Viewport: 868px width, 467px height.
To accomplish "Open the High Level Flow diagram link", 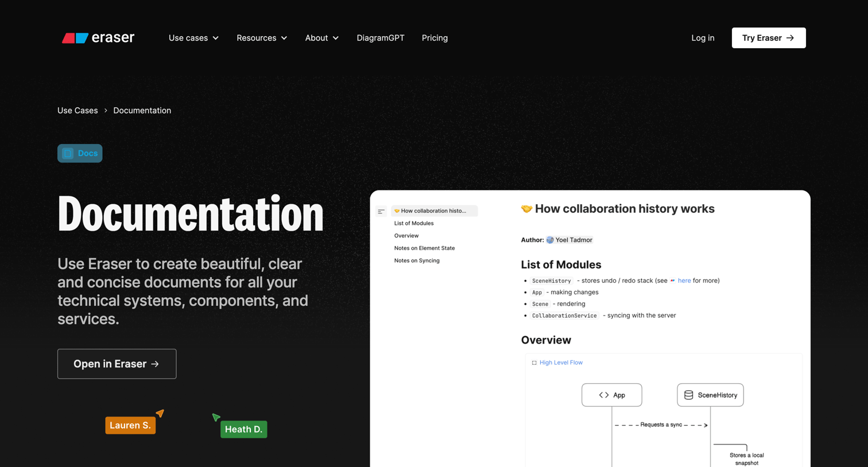I will 561,363.
